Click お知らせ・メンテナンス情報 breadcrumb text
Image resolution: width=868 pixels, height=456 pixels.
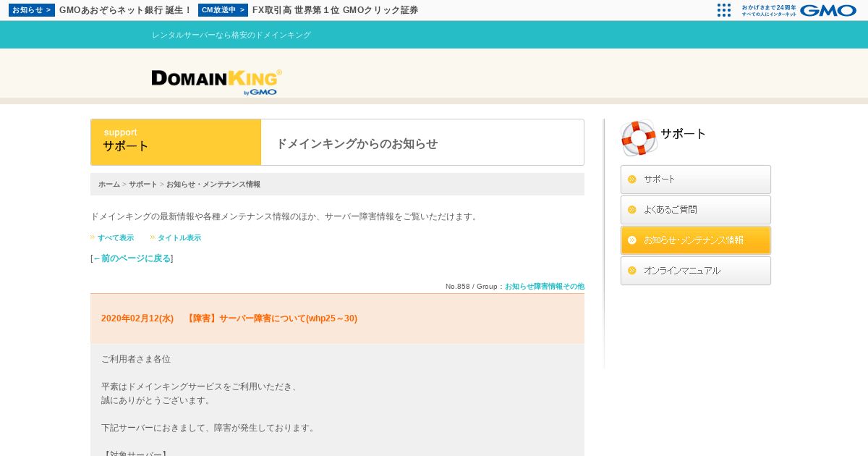[x=213, y=185]
